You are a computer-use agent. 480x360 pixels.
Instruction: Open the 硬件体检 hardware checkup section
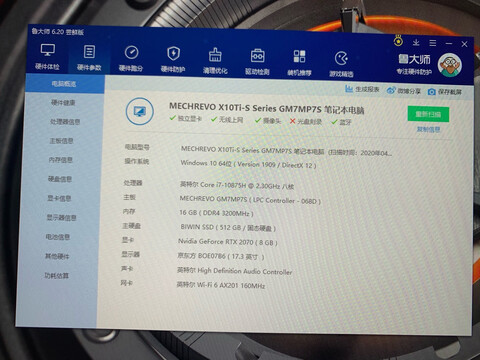47,56
